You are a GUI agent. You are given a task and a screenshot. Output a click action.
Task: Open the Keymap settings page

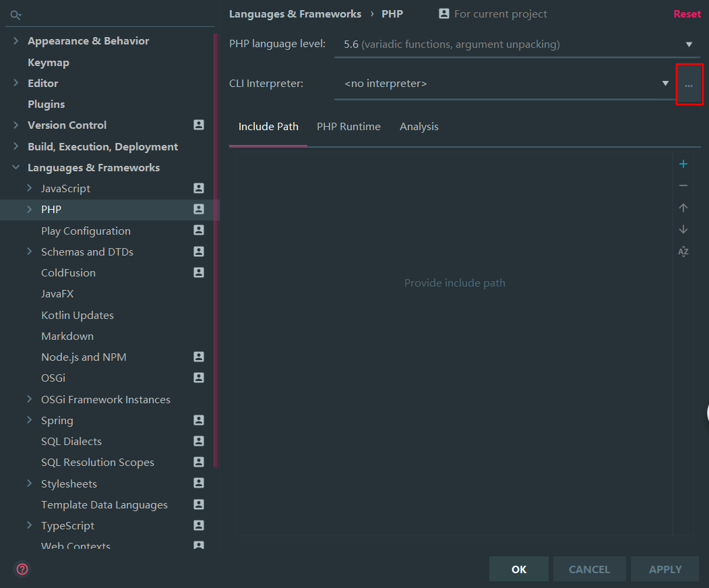(x=48, y=61)
